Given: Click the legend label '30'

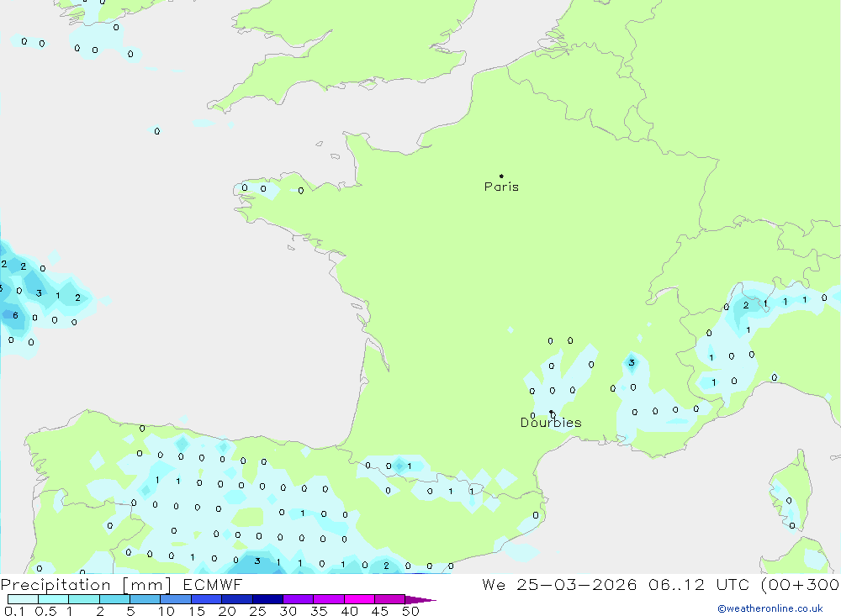Looking at the screenshot, I should (288, 611).
